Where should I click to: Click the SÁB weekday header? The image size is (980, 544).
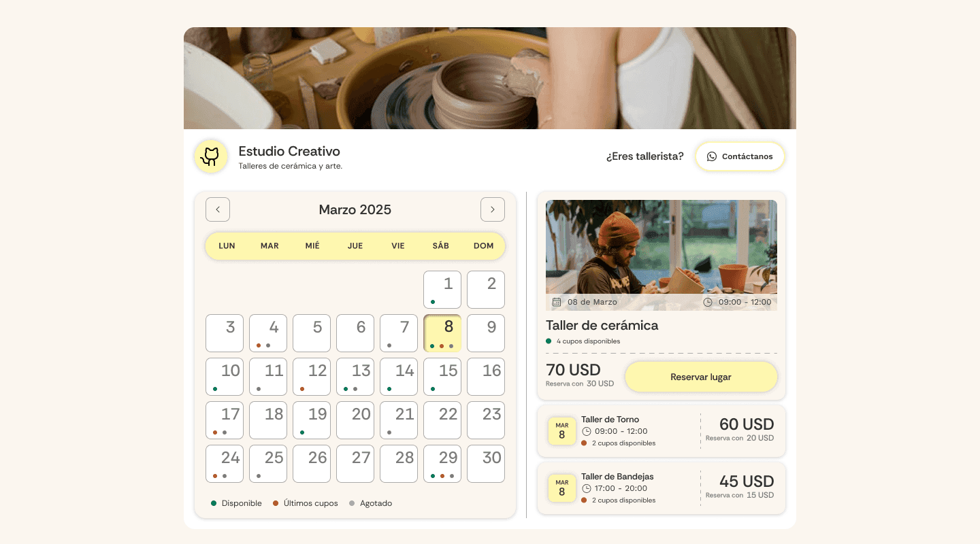(441, 245)
